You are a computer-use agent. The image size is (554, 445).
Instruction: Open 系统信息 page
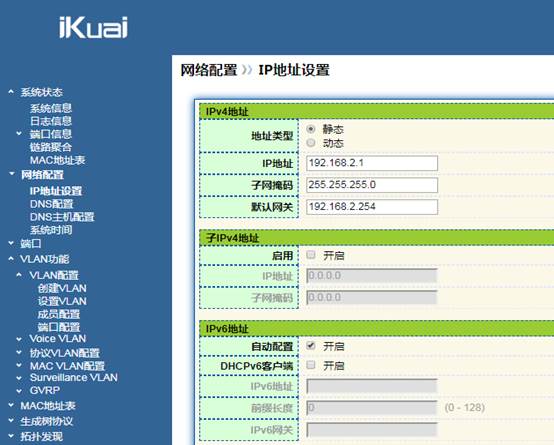(x=51, y=108)
